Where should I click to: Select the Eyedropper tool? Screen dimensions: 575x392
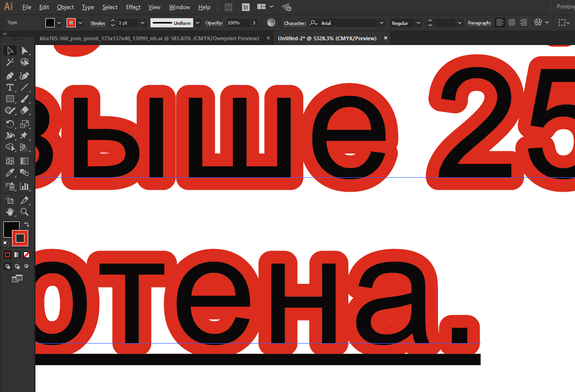[x=10, y=173]
